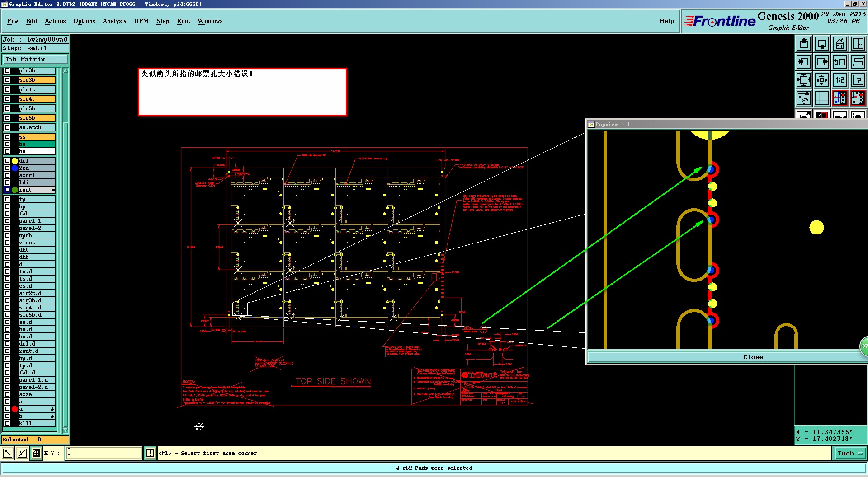Viewport: 868px width, 477px height.
Task: Click the pan left view icon
Action: pos(804,62)
